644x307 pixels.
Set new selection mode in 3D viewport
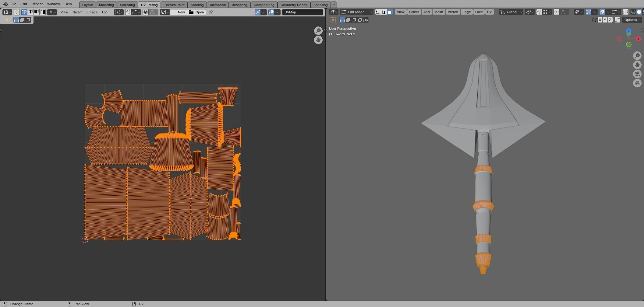[342, 20]
